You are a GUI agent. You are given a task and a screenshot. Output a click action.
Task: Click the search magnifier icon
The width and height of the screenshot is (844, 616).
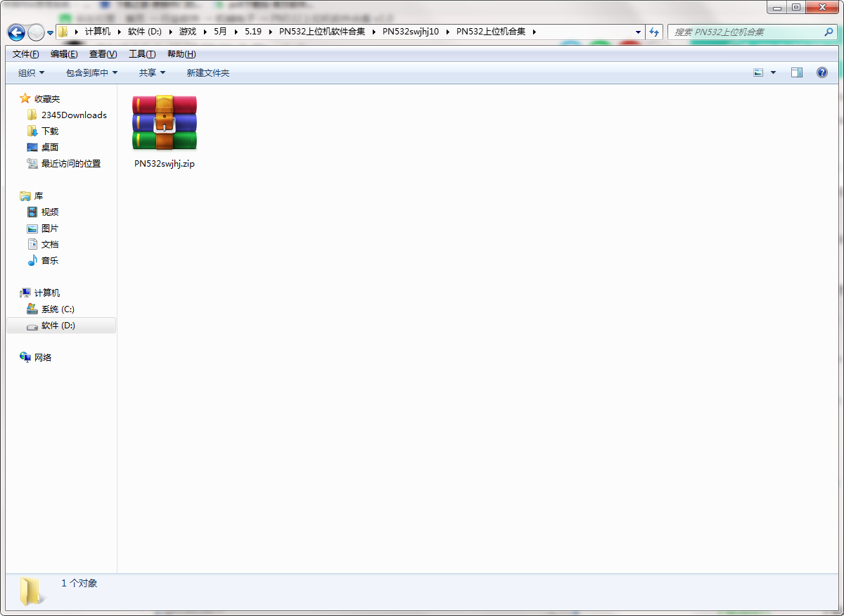click(x=829, y=32)
